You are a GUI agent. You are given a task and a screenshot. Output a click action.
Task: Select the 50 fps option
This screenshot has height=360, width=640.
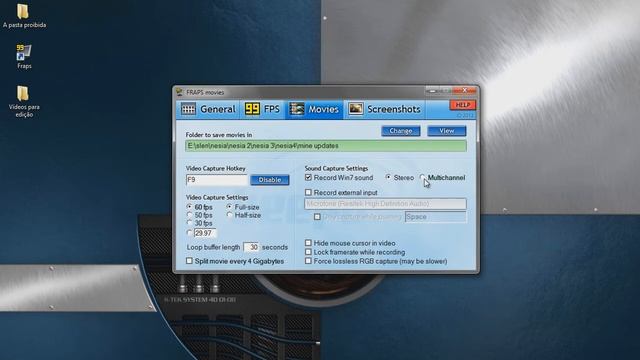pyautogui.click(x=199, y=215)
